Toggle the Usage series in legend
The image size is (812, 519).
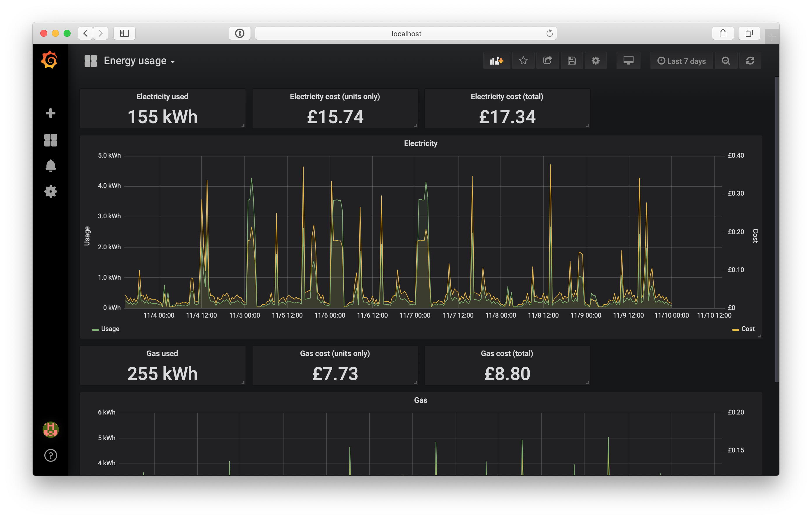[x=110, y=329]
